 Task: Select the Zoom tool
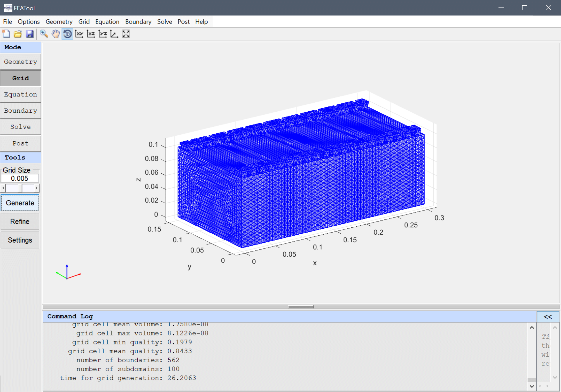[x=44, y=34]
